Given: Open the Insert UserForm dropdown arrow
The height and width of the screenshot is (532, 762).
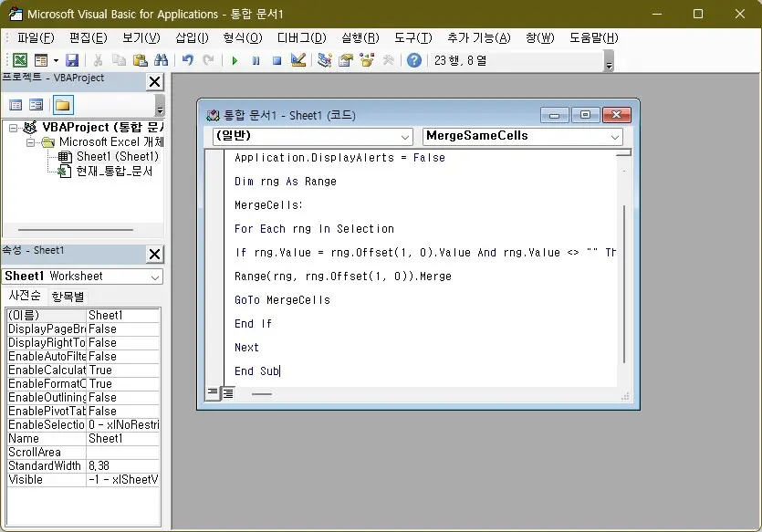Looking at the screenshot, I should pyautogui.click(x=56, y=61).
